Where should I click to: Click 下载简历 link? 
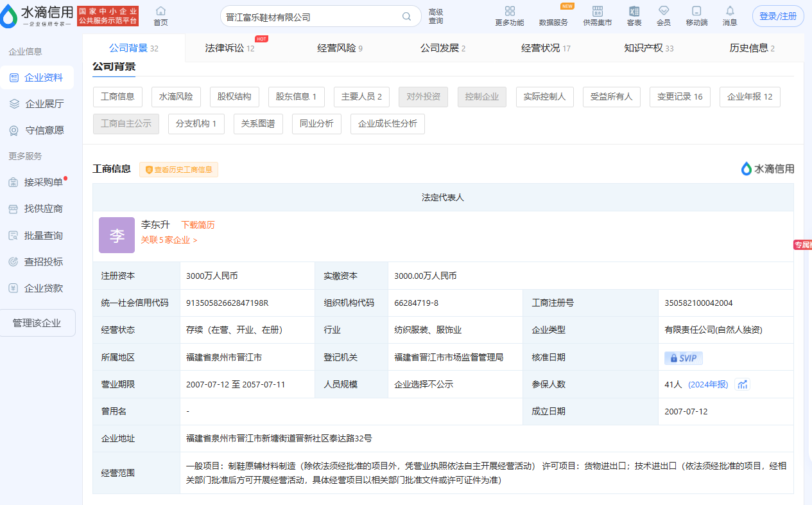198,225
